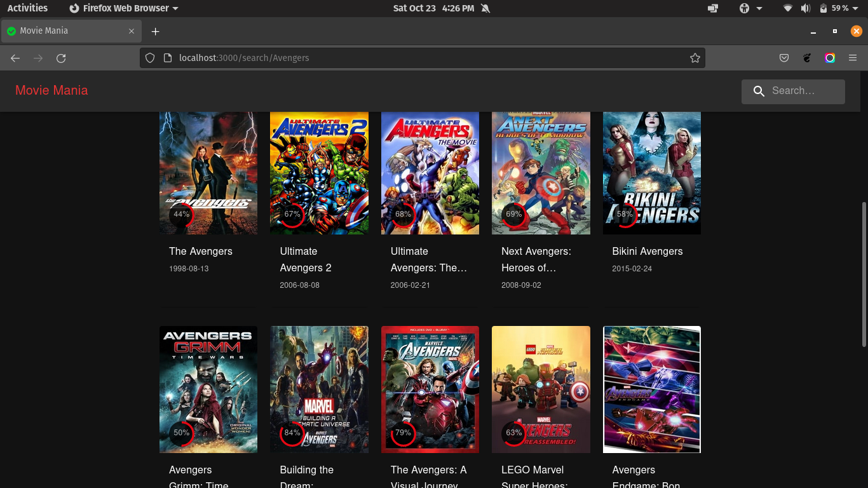Open the Firefox hamburger menu
The image size is (868, 488).
853,58
